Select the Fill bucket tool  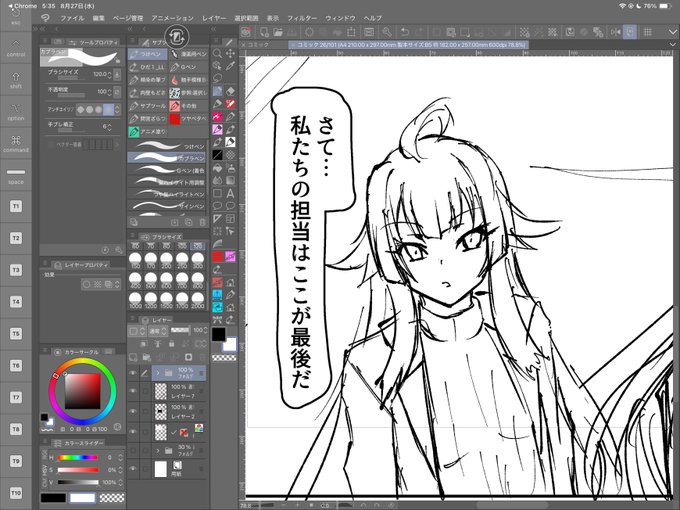click(x=217, y=168)
